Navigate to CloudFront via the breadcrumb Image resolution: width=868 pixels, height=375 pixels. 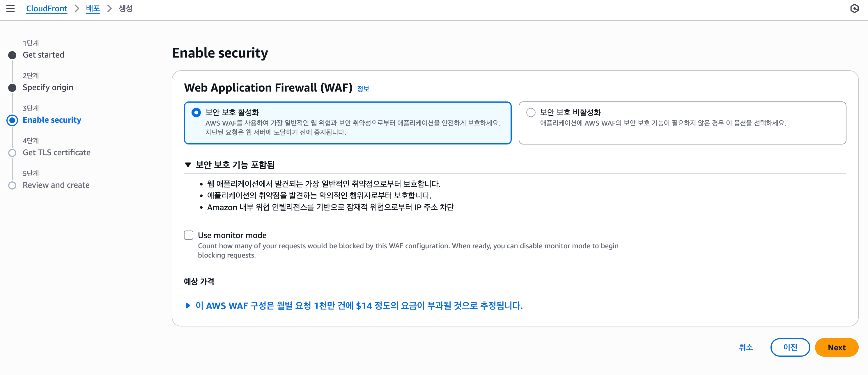[47, 8]
